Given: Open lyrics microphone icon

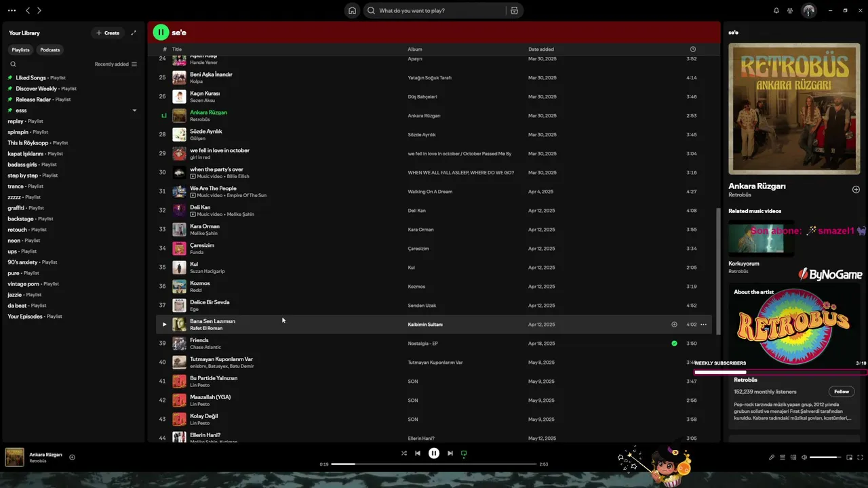Looking at the screenshot, I should point(771,457).
